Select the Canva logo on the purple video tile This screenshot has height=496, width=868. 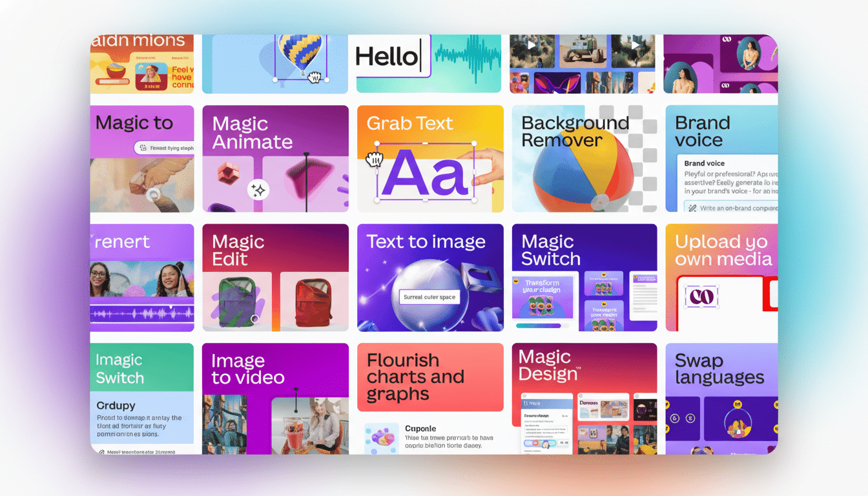[727, 39]
